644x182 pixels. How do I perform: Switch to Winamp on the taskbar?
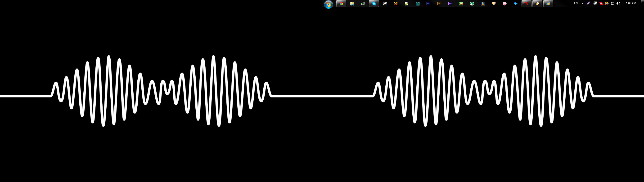[x=537, y=4]
